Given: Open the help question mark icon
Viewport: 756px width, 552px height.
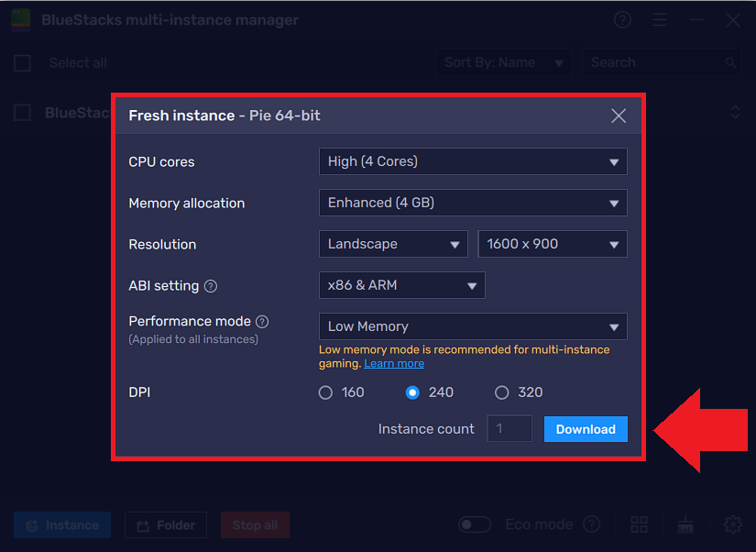Looking at the screenshot, I should tap(622, 19).
